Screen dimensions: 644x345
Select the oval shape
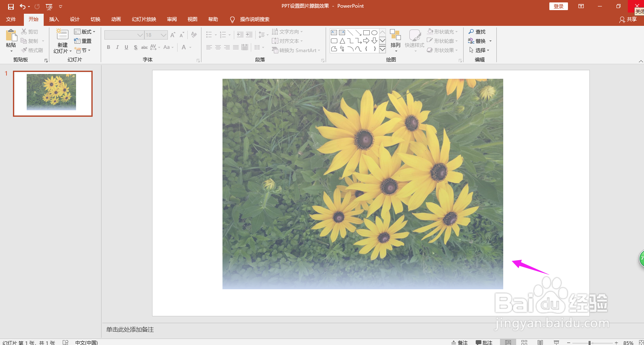pyautogui.click(x=375, y=33)
